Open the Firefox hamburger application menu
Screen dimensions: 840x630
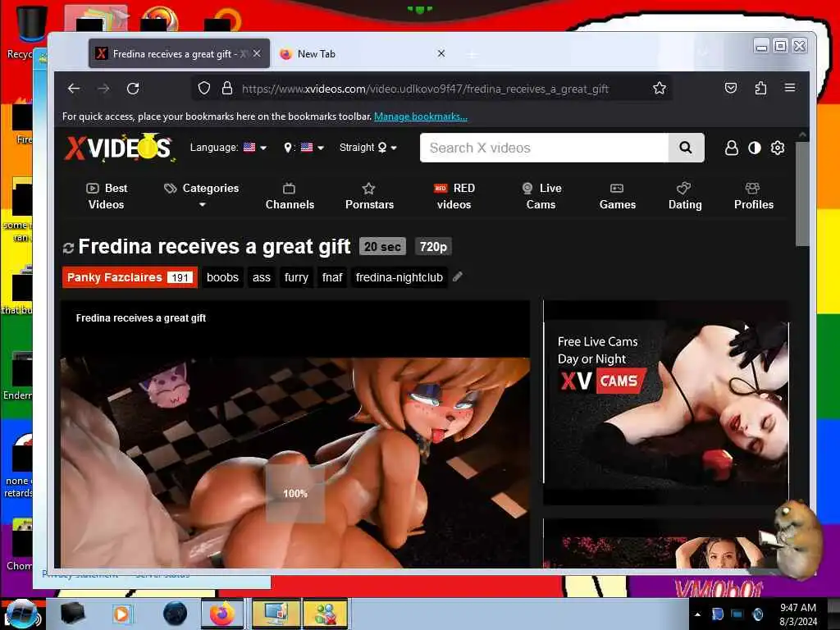pyautogui.click(x=790, y=88)
